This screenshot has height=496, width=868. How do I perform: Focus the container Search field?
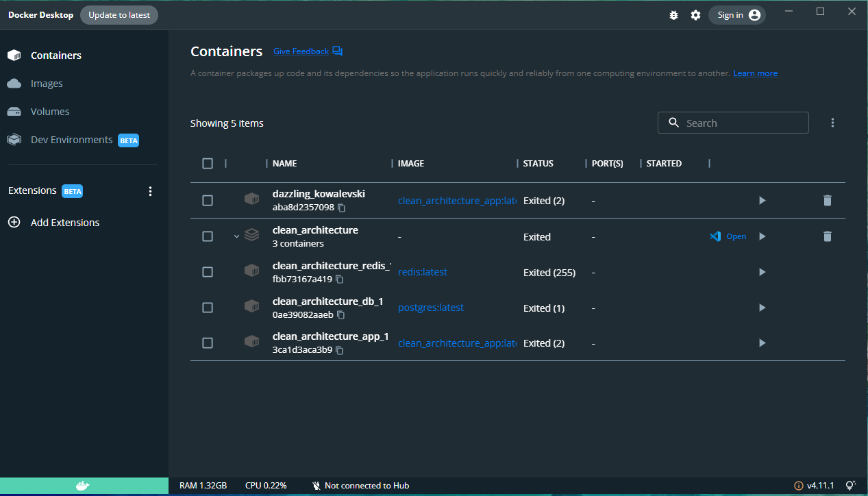733,123
